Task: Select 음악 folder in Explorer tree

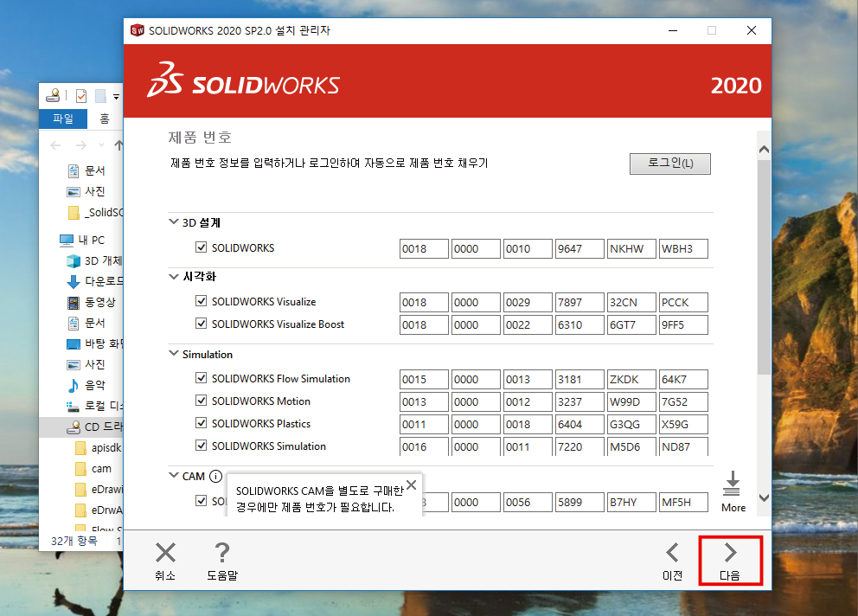Action: point(86,385)
